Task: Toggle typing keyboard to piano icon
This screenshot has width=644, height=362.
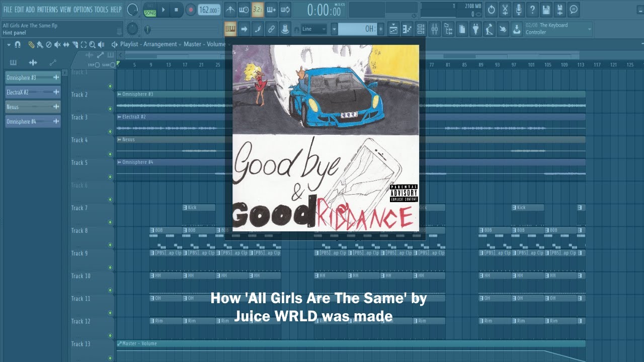Action: [230, 29]
